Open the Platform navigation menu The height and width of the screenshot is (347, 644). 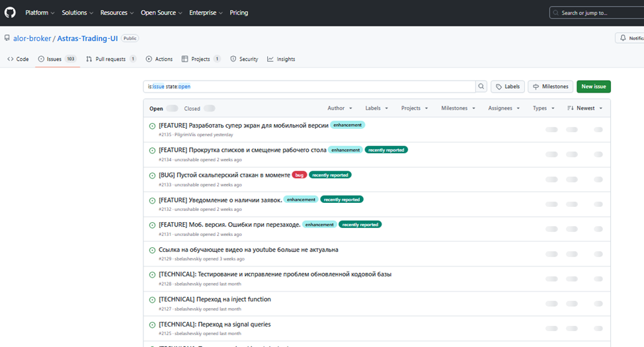click(40, 13)
